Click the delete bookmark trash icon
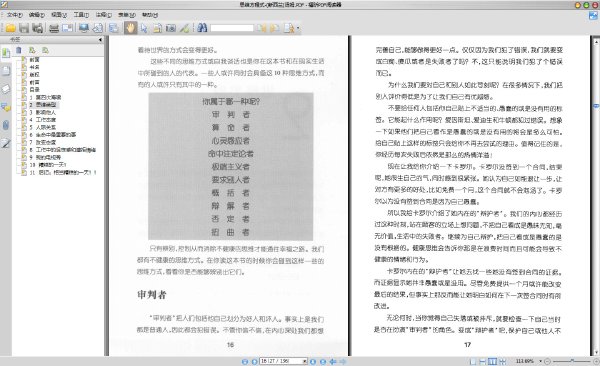 tap(19, 50)
